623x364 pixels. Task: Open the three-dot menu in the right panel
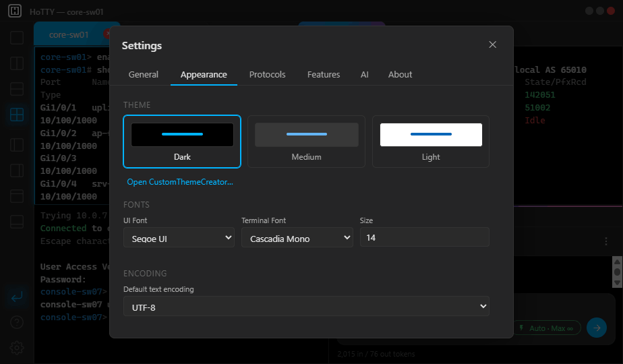[x=606, y=241]
